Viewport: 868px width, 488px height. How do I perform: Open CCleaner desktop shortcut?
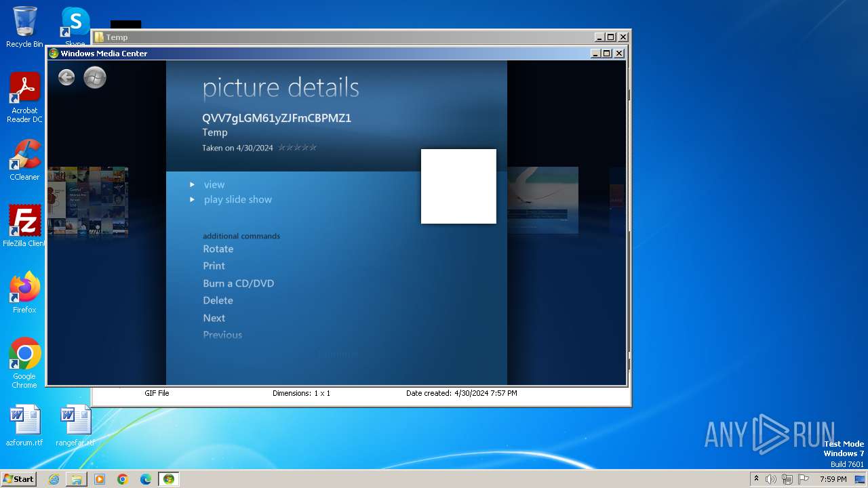(x=24, y=160)
